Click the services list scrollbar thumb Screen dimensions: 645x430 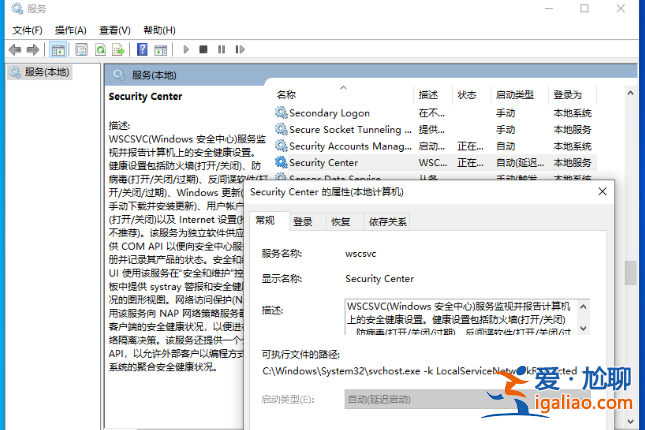(x=630, y=272)
